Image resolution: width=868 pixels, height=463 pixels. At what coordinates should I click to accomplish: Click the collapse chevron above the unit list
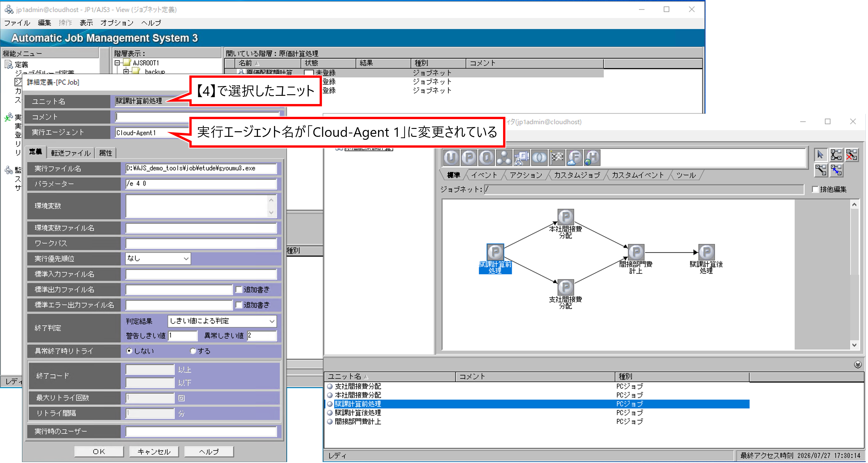click(x=857, y=365)
